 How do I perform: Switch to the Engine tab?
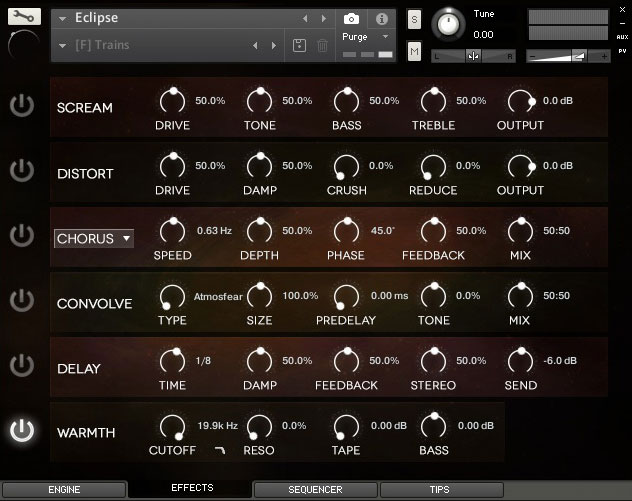tap(64, 490)
